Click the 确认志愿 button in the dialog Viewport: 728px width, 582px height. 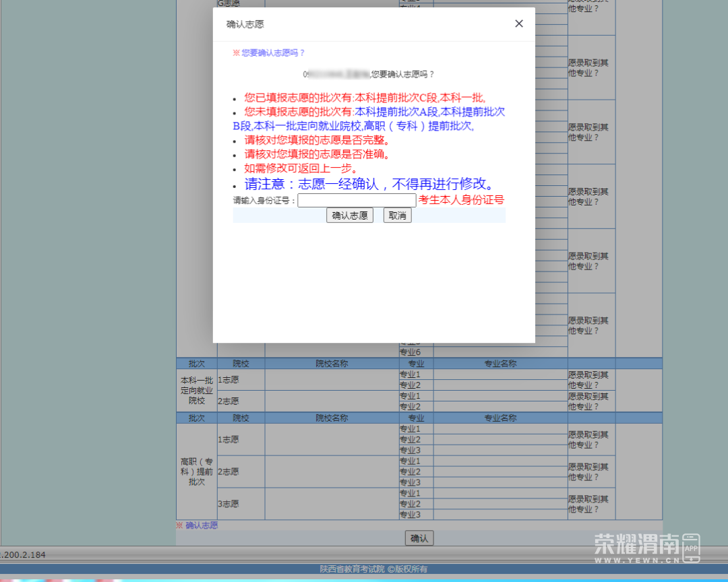click(x=350, y=216)
